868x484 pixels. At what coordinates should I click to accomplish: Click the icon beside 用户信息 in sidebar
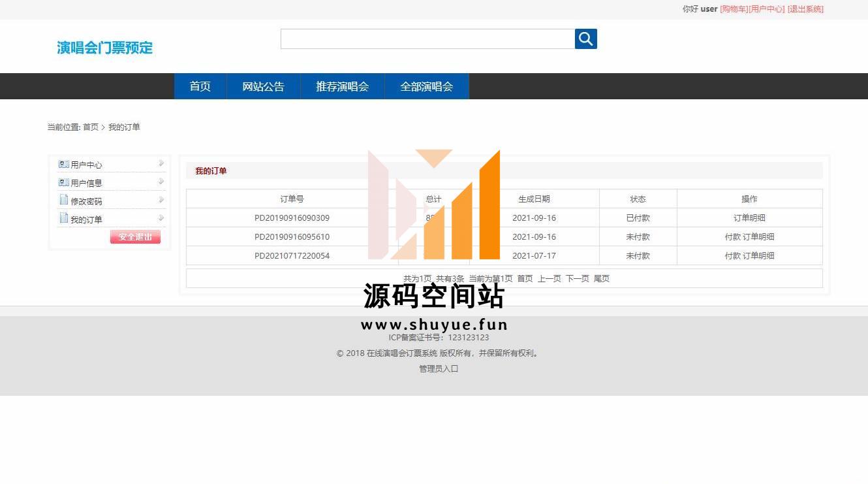tap(64, 183)
